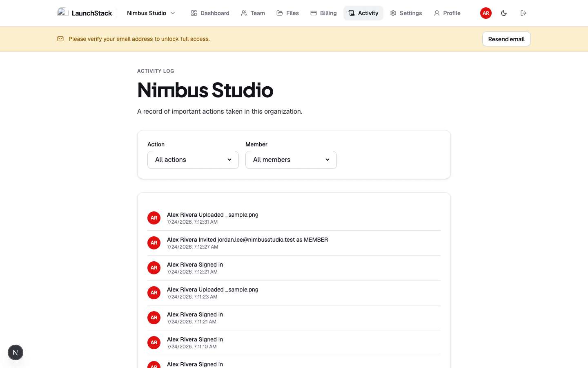This screenshot has width=588, height=368.
Task: Click avatar beside Uploaded _sample.png at 7:12:31 AM
Action: (x=154, y=218)
